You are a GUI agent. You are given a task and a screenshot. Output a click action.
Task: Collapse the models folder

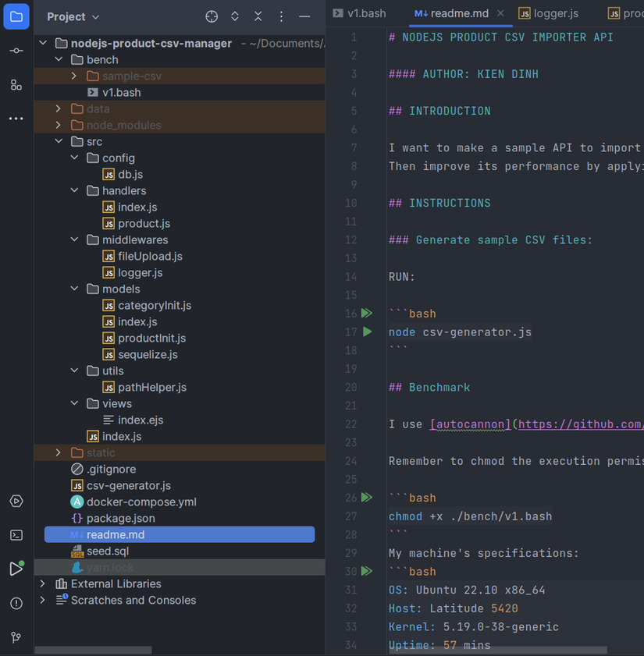click(x=74, y=289)
